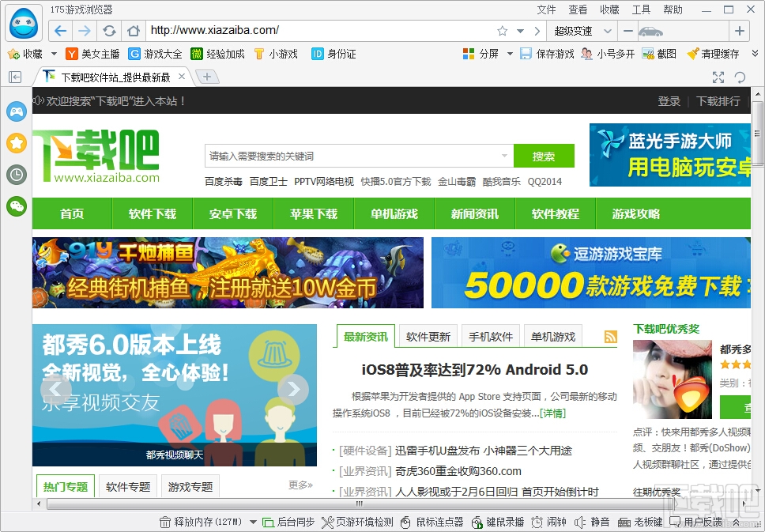765x532 pixels.
Task: Open 软件下载 navigation item
Action: click(153, 213)
